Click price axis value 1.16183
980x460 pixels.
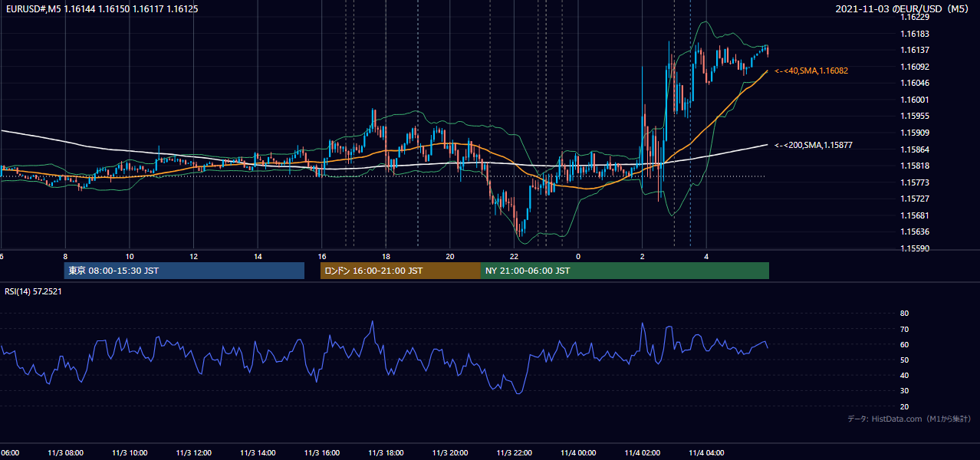click(914, 34)
